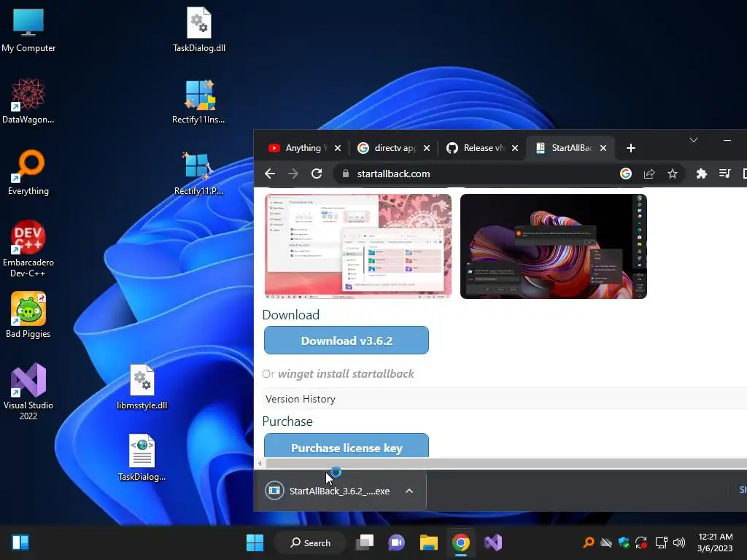Select Rectify11Ins... installer icon
Viewport: 747px width, 560px height.
[x=198, y=101]
